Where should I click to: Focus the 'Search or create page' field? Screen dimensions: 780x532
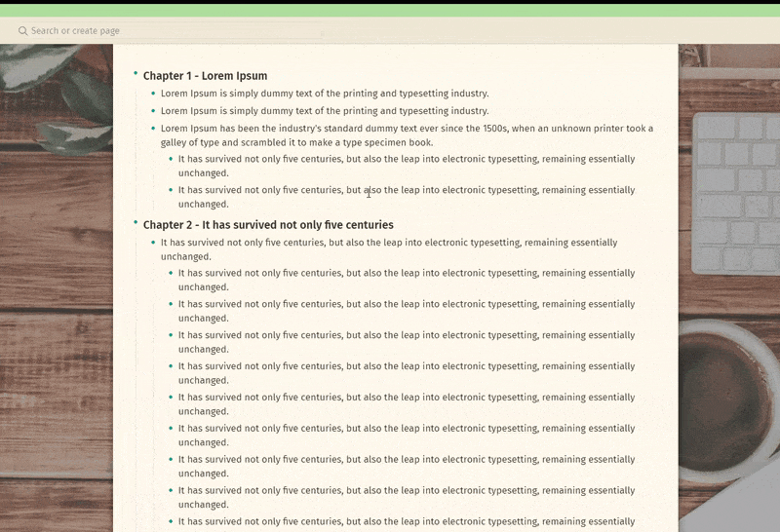click(75, 31)
